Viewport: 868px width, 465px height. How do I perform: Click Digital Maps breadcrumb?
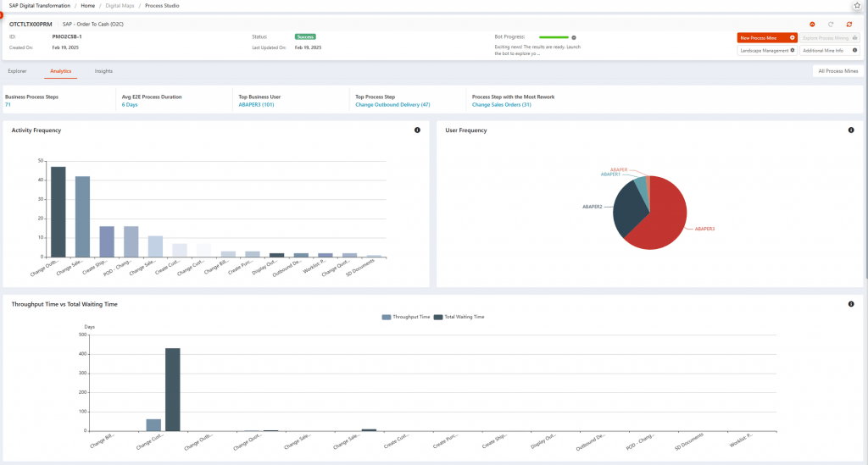click(x=120, y=6)
